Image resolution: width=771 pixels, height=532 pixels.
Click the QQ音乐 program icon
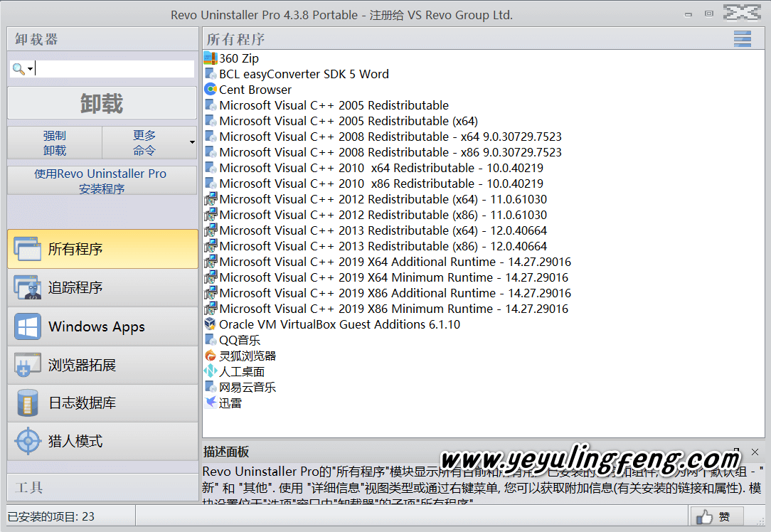coord(211,340)
